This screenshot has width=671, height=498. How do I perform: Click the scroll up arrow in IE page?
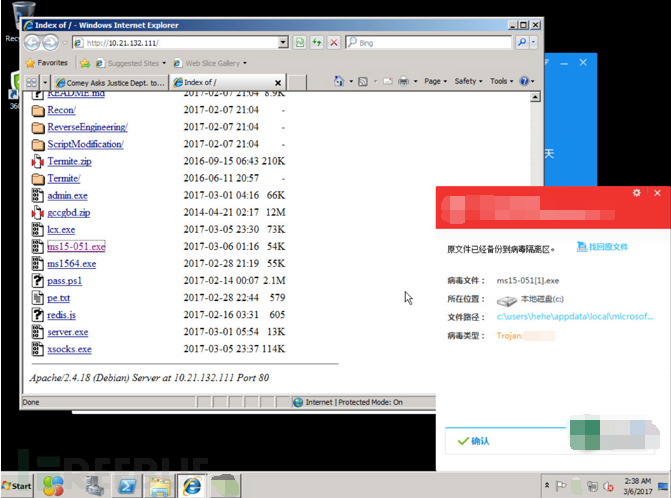coord(535,98)
